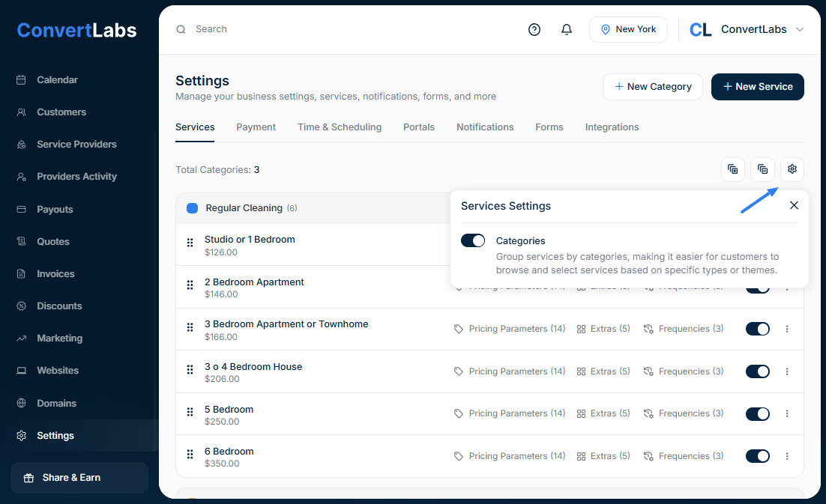Toggle off 3 Bedroom Apartment or Townhome

point(757,329)
